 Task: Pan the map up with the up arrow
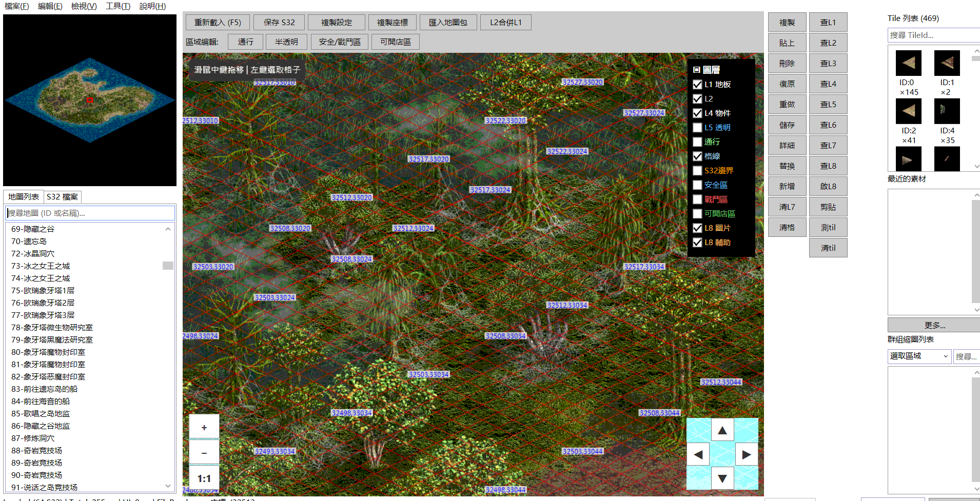(722, 430)
